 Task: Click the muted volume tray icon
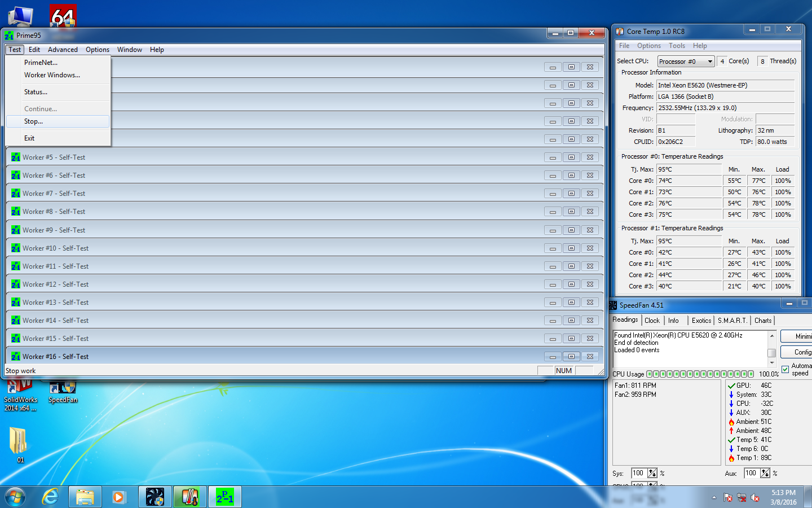click(x=756, y=498)
